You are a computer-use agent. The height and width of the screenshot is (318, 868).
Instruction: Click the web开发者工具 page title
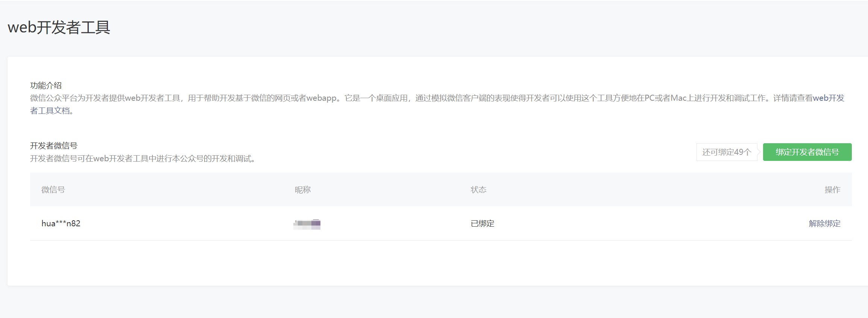point(59,27)
